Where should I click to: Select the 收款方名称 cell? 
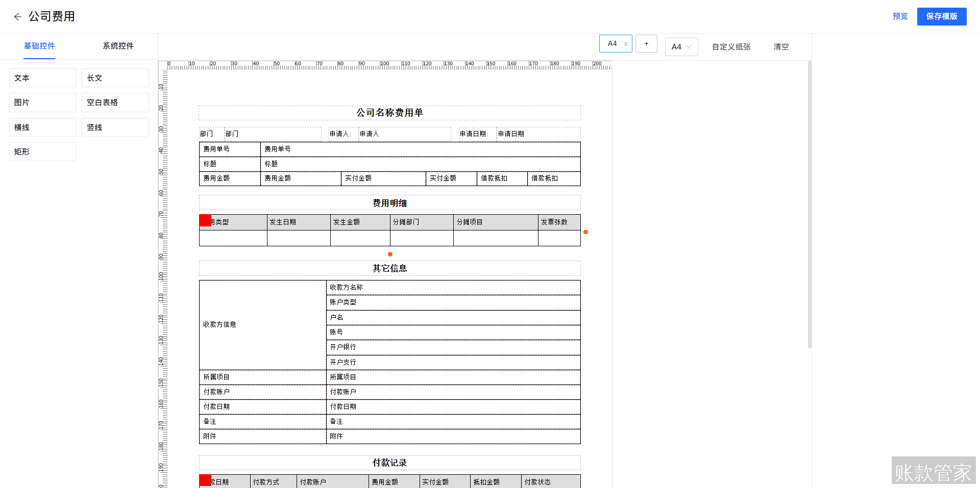point(453,288)
